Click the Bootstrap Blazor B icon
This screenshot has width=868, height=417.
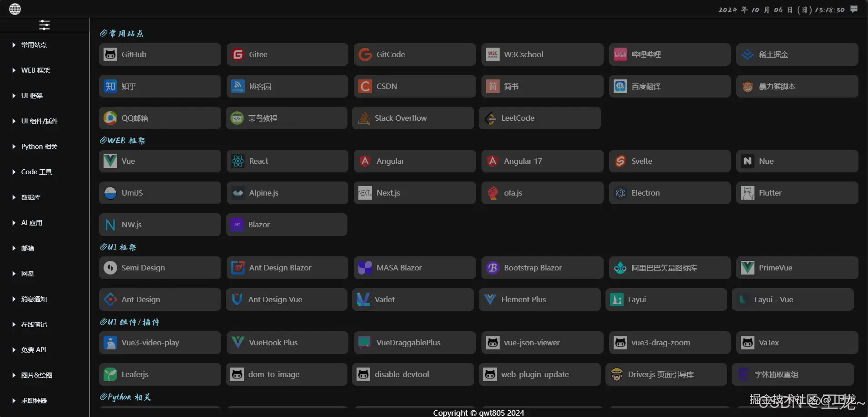pos(493,268)
